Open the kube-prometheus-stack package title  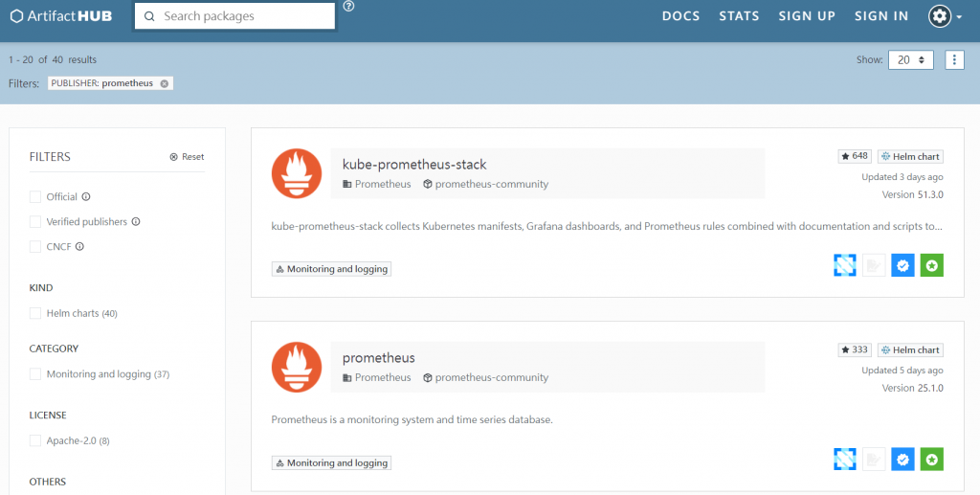coord(414,165)
